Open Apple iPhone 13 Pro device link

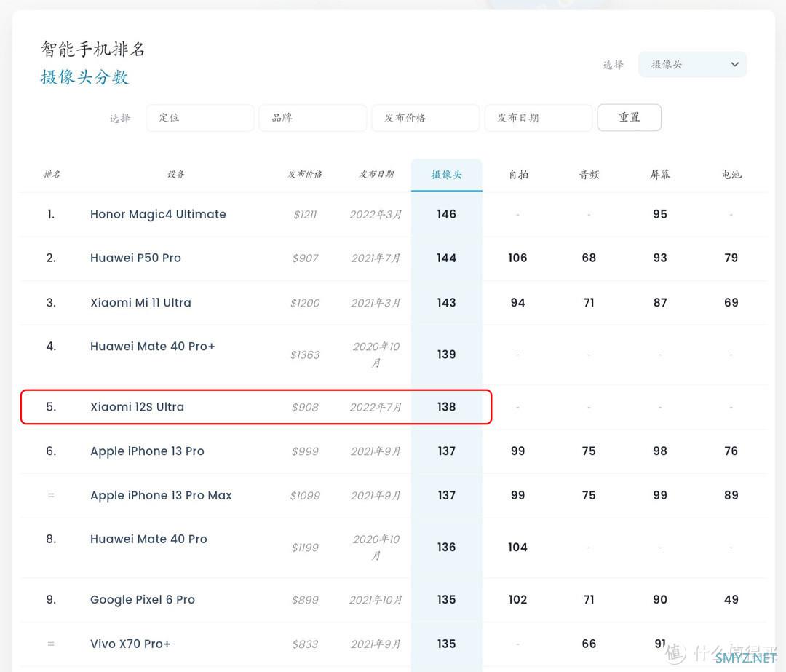pos(147,451)
